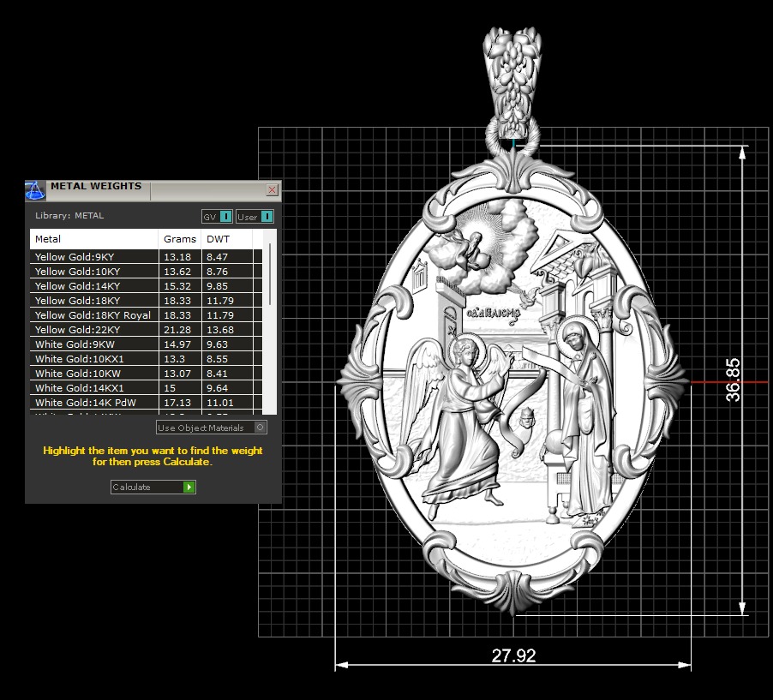Close the Metal Weights panel

273,190
